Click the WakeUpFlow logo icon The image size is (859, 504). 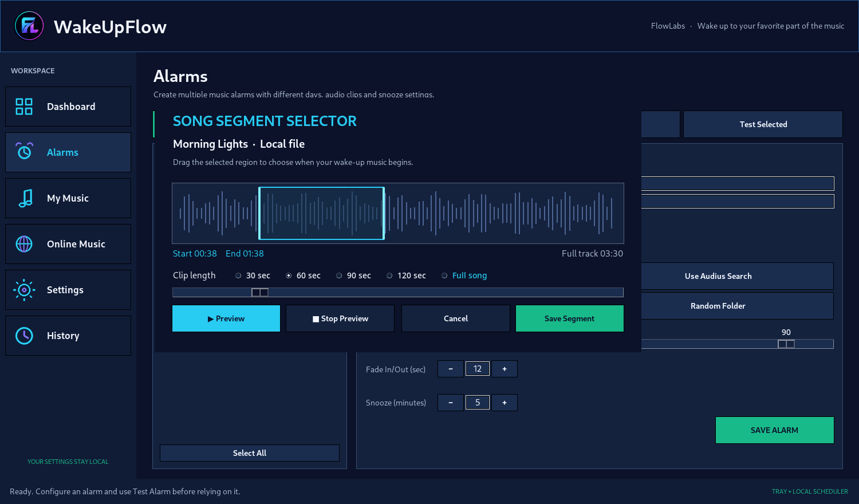pos(29,26)
